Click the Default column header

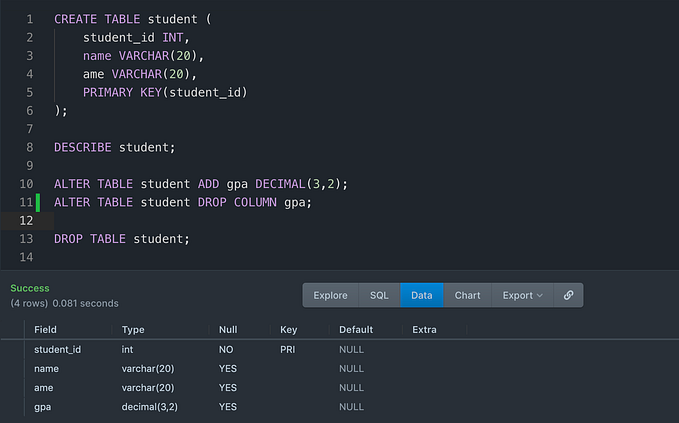[356, 329]
